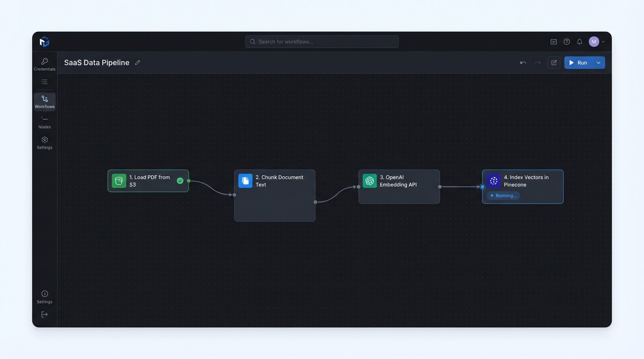
Task: Select the Workflows sidebar tab
Action: 44,101
